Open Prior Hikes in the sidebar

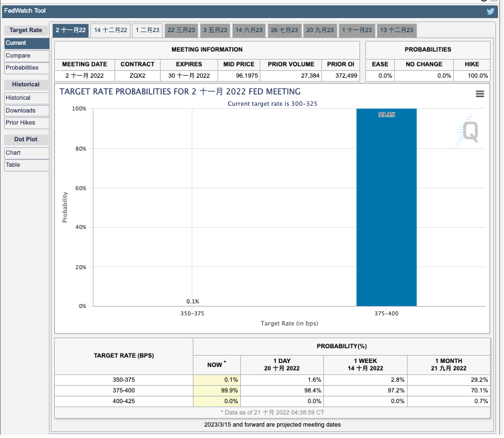point(27,123)
